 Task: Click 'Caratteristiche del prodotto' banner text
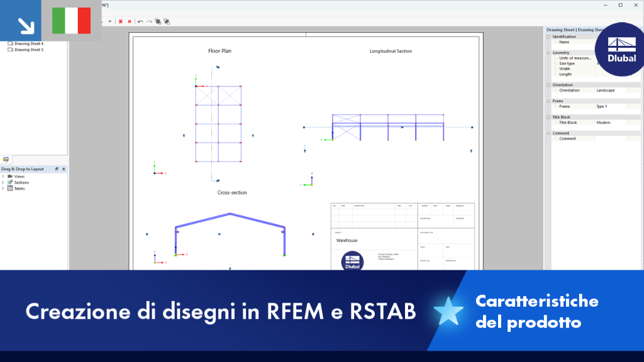537,312
